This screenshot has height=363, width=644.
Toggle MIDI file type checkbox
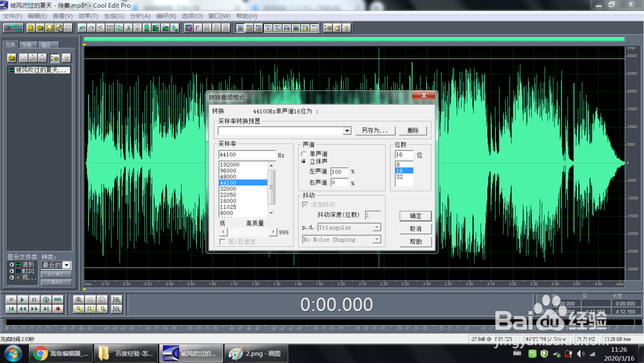(12, 271)
